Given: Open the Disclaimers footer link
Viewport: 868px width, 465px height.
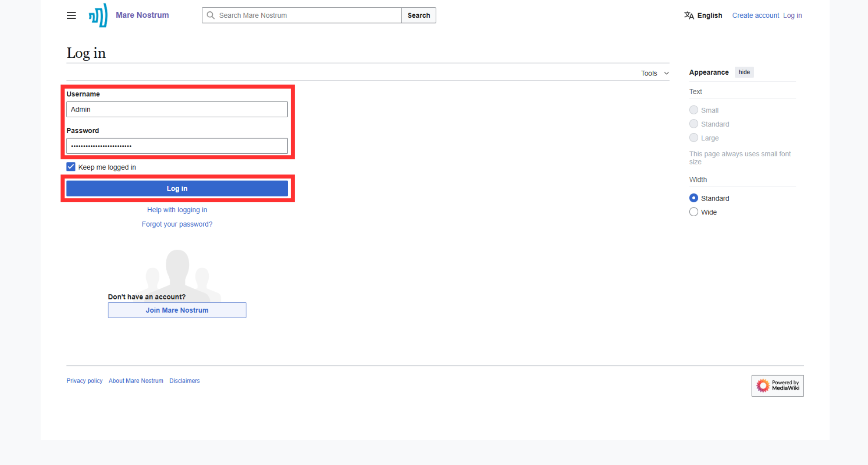Looking at the screenshot, I should (184, 381).
